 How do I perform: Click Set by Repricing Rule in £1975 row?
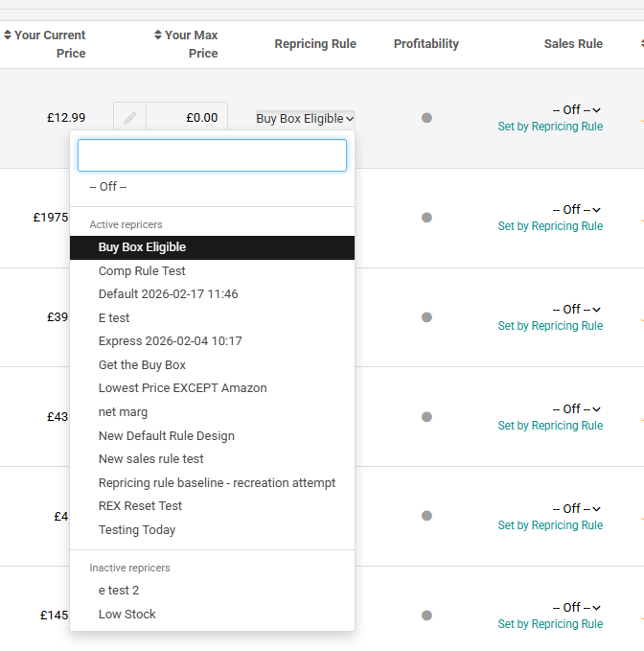click(x=550, y=226)
